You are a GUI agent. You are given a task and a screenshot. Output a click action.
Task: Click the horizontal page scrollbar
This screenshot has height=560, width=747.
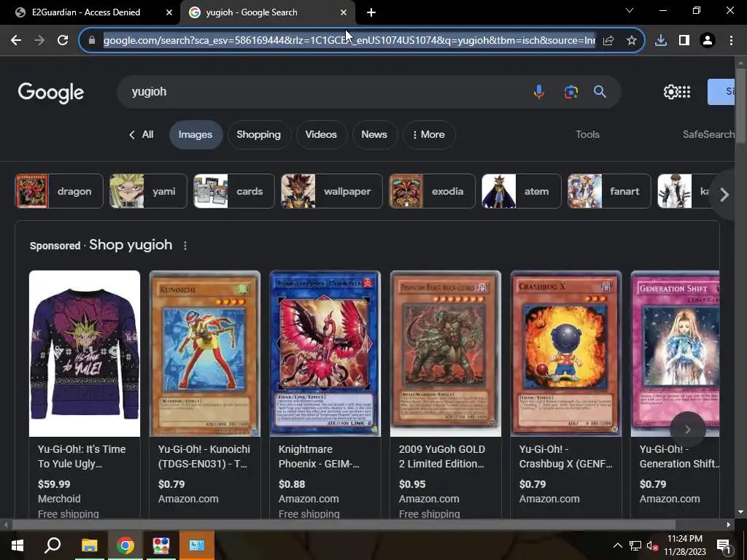tap(344, 525)
